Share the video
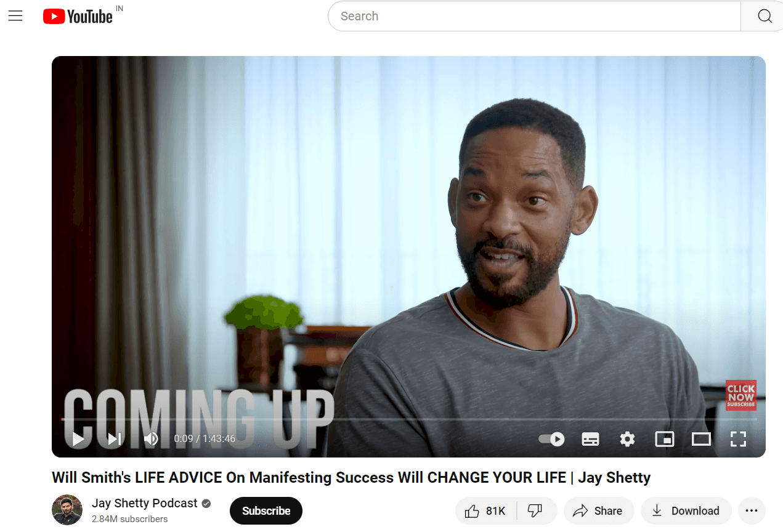This screenshot has width=783, height=532. (x=598, y=511)
